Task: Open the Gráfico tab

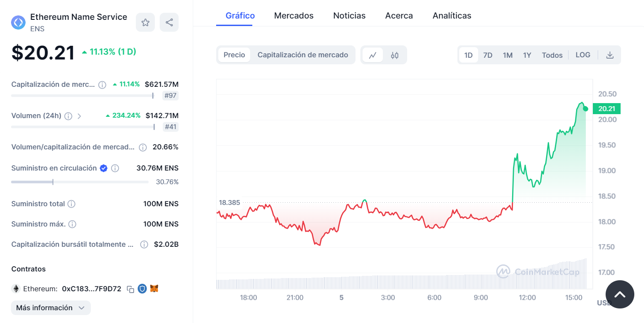Action: coord(240,16)
